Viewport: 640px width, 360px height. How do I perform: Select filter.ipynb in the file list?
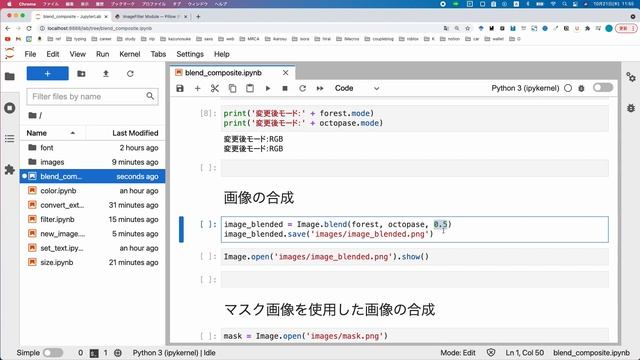click(93, 219)
